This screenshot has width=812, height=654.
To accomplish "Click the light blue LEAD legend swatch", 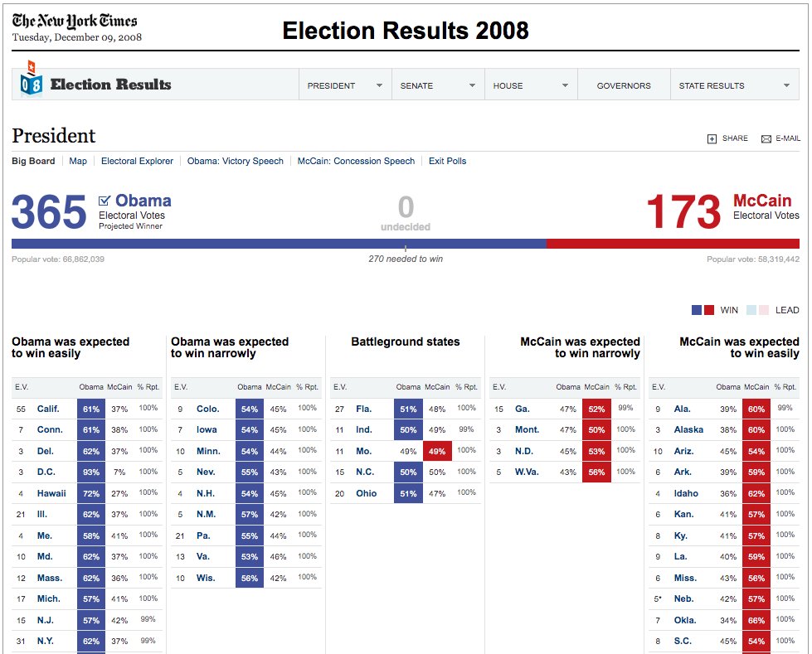I will [x=751, y=310].
